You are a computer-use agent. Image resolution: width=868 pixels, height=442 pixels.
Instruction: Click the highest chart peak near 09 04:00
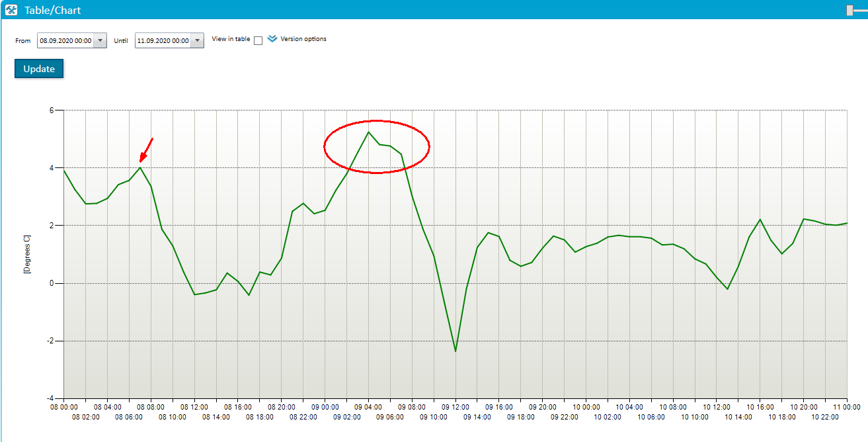tap(368, 132)
